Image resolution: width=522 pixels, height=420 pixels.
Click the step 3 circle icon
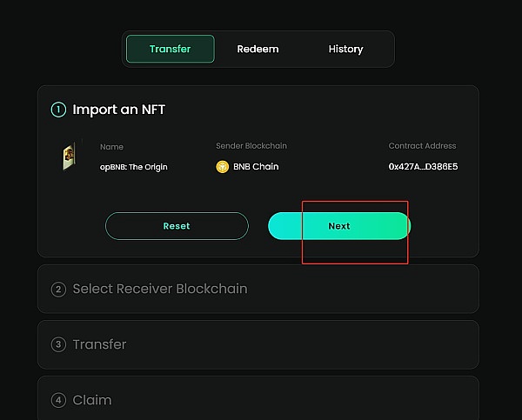[x=59, y=344]
